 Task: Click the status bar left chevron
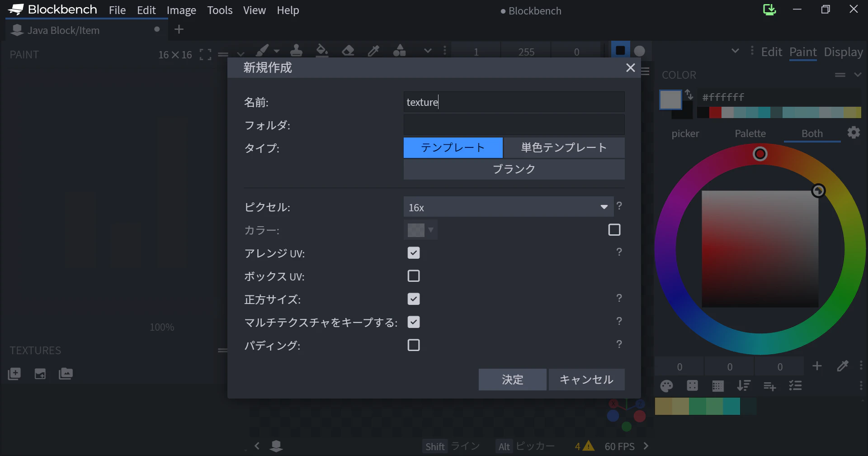(257, 446)
